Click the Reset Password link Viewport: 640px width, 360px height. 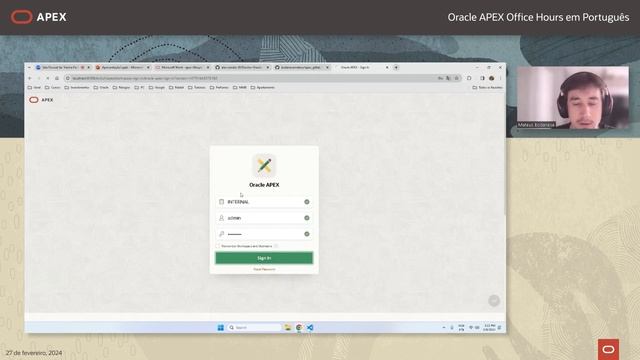click(x=264, y=269)
